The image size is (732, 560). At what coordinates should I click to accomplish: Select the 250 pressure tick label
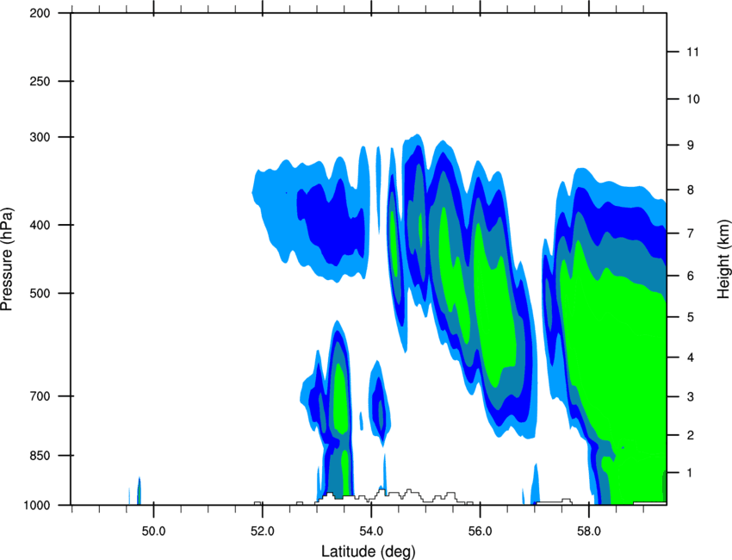(x=40, y=81)
